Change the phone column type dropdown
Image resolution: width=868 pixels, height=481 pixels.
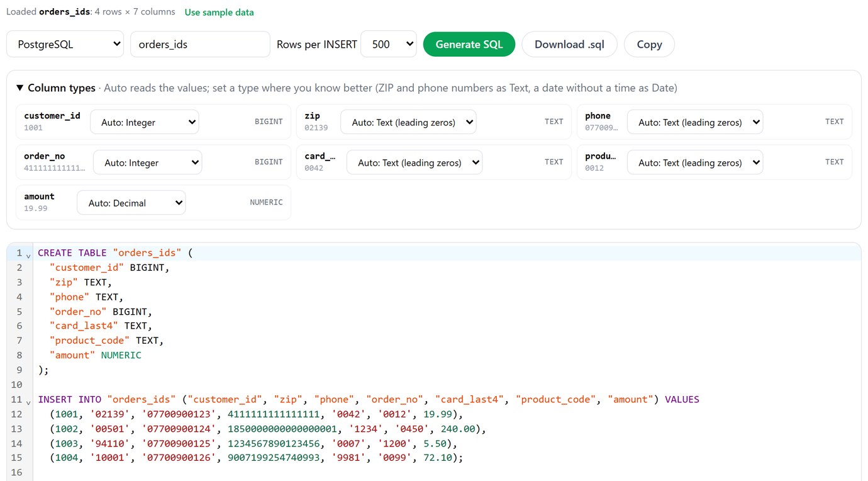click(x=695, y=122)
